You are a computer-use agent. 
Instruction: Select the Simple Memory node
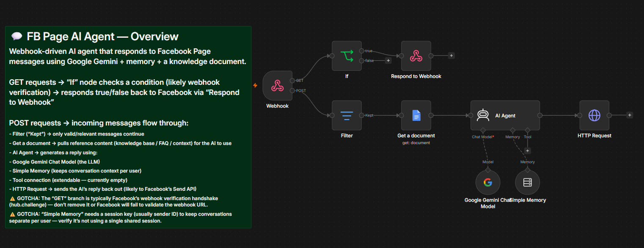(x=527, y=182)
